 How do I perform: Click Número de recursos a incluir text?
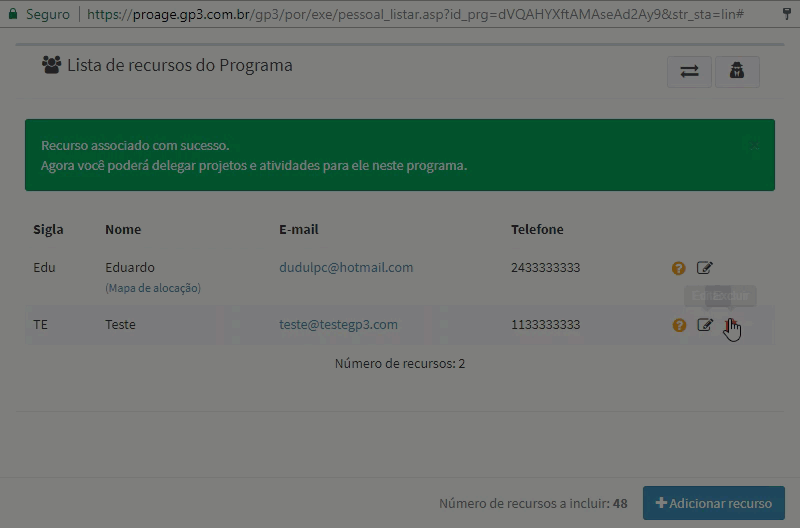click(x=533, y=504)
